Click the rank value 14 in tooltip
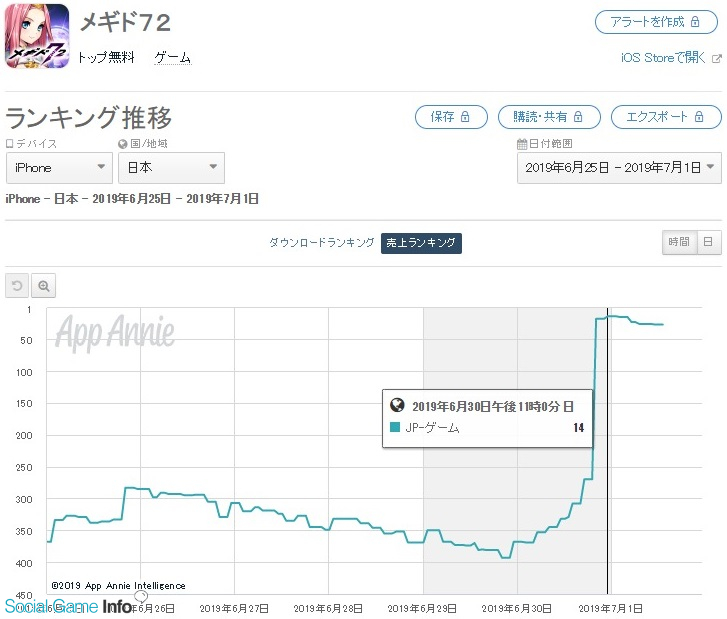 click(578, 428)
